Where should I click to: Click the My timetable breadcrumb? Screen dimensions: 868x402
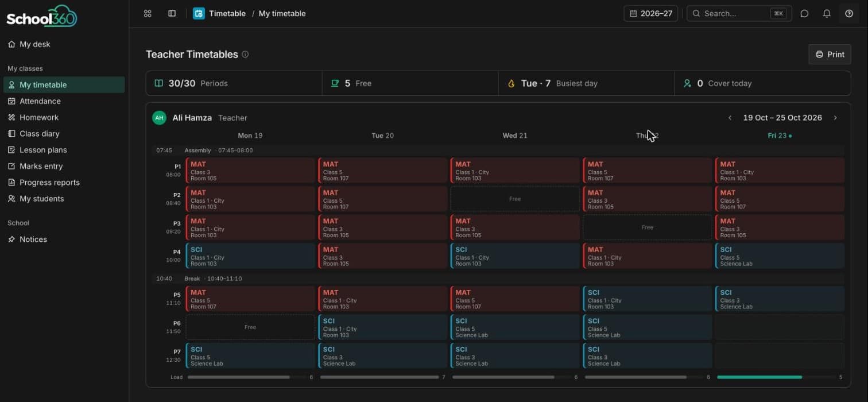[282, 13]
